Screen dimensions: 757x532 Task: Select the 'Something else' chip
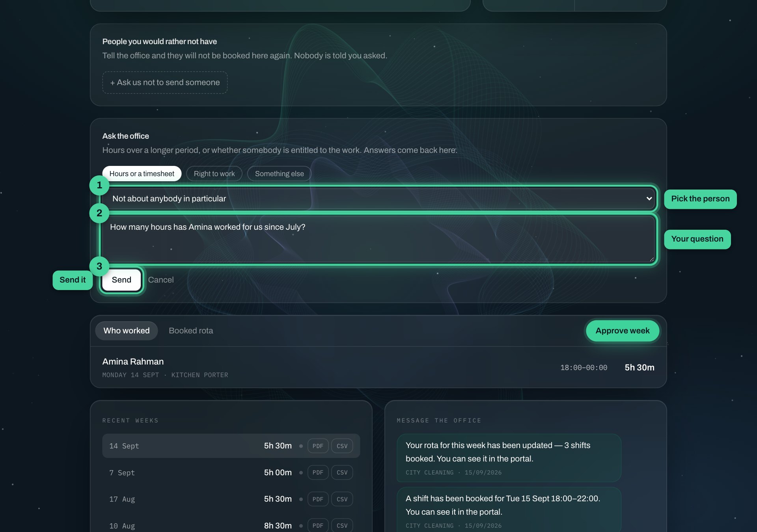tap(279, 174)
